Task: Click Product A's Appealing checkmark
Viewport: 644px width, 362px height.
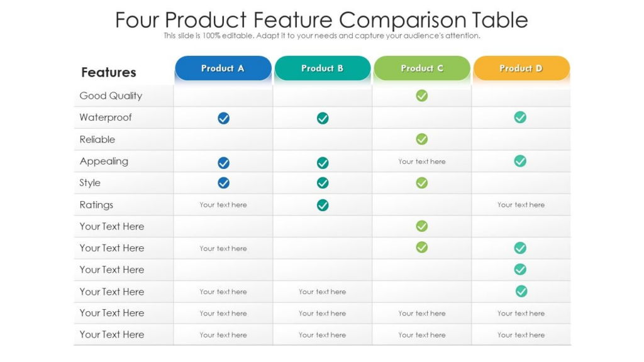Action: [x=223, y=163]
